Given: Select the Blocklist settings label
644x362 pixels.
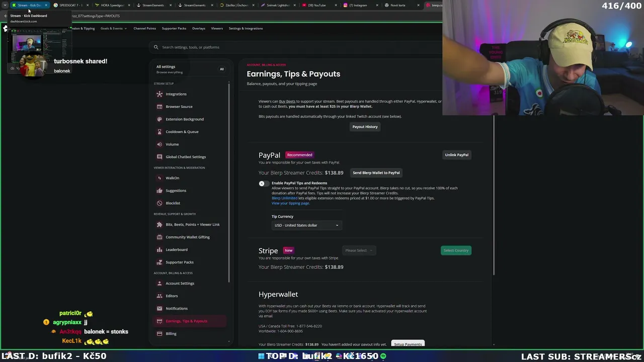Looking at the screenshot, I should (173, 203).
